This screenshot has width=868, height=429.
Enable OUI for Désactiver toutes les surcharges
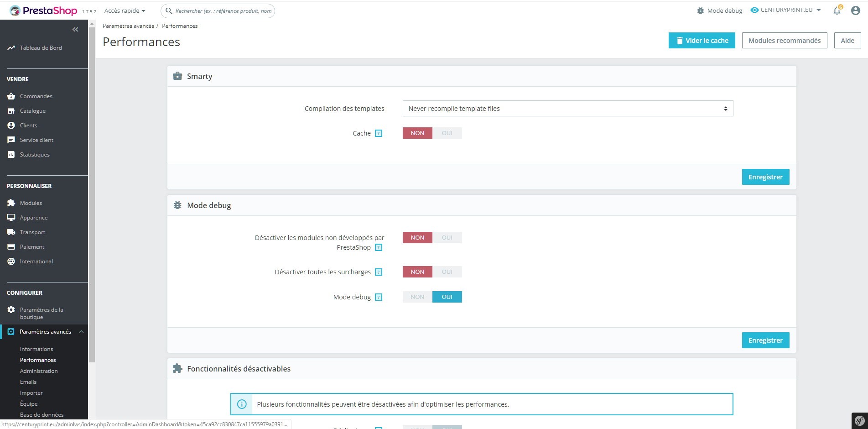click(447, 272)
